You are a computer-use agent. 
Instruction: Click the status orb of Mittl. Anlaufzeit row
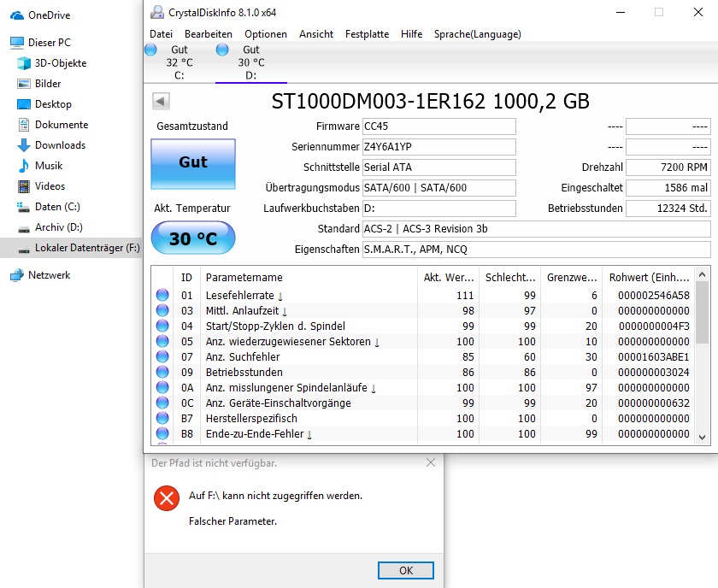pyautogui.click(x=162, y=310)
